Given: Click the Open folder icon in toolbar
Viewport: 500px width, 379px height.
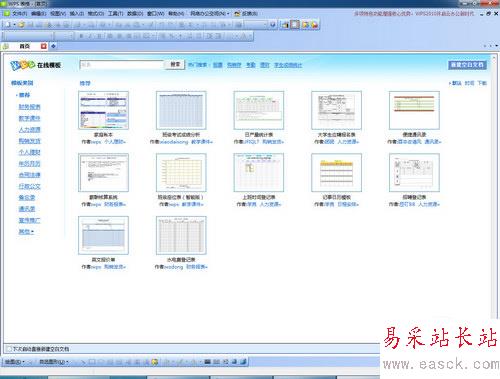Looking at the screenshot, I should point(21,24).
